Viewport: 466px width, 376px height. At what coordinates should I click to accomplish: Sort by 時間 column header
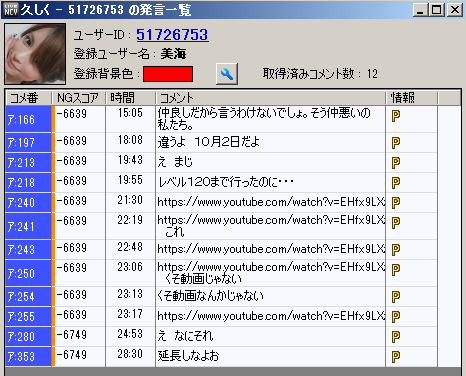130,98
